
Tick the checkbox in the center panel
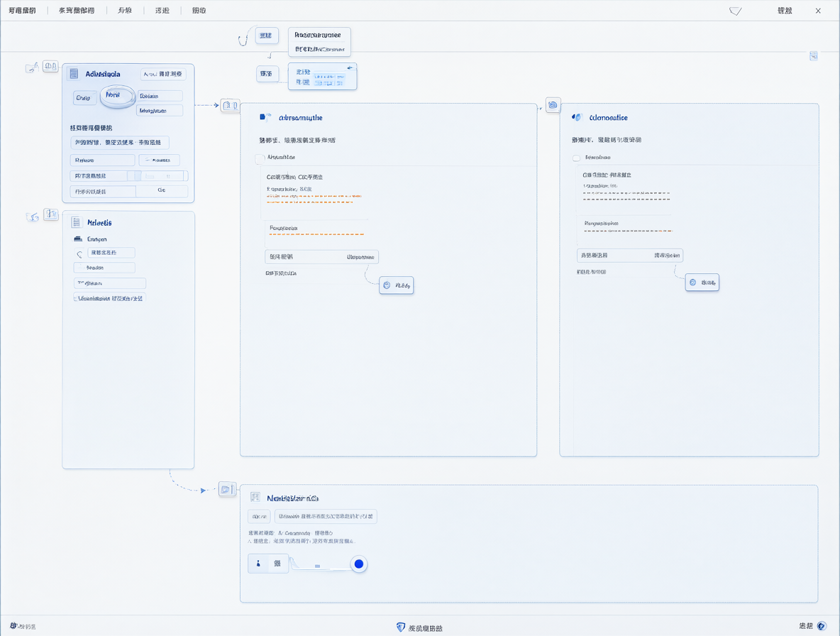coord(260,158)
